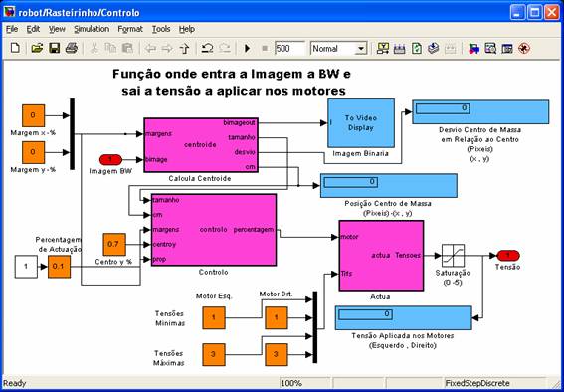Save the model using the floppy icon
This screenshot has width=564, height=392.
[54, 48]
